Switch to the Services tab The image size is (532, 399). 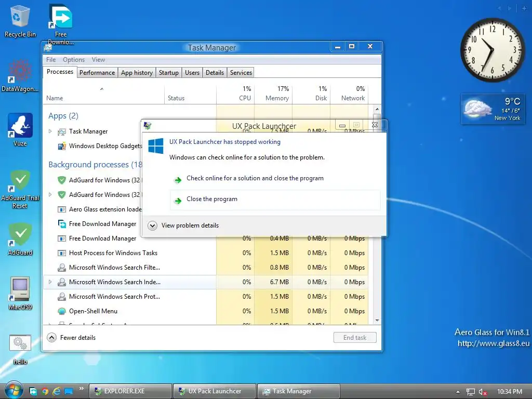click(x=241, y=73)
